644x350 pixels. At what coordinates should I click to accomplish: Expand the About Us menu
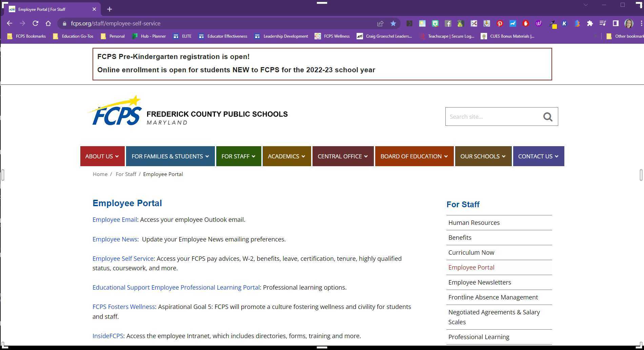(x=102, y=156)
